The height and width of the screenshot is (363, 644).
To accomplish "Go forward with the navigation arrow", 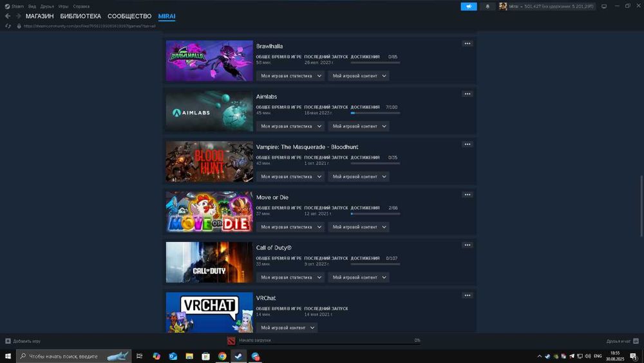I will [x=18, y=16].
